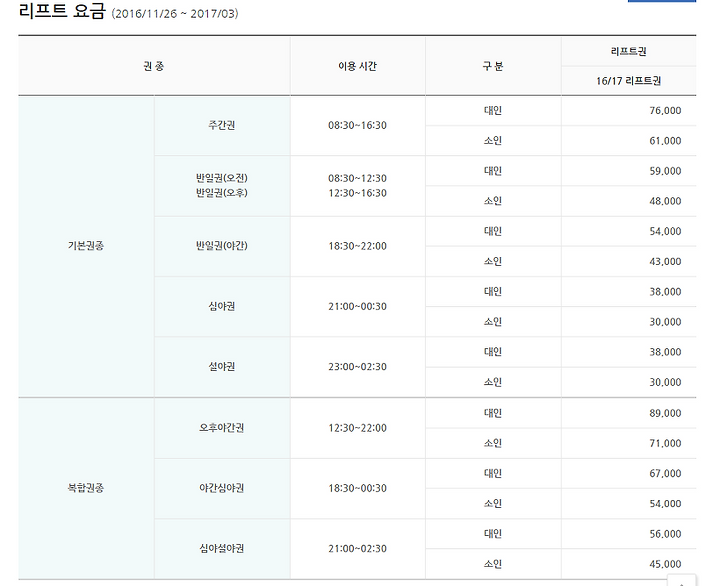Click the 71,000 오후야간권 child price
720x586 pixels.
click(x=665, y=443)
